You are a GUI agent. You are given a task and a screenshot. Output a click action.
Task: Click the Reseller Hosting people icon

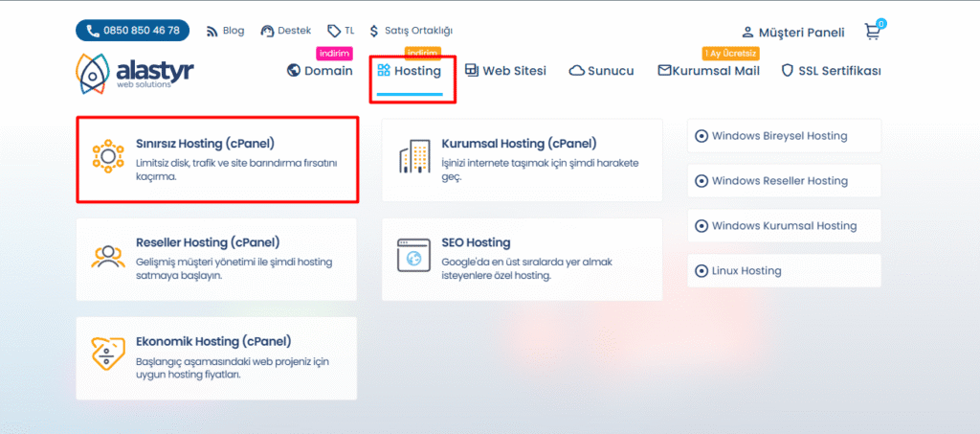[x=107, y=257]
